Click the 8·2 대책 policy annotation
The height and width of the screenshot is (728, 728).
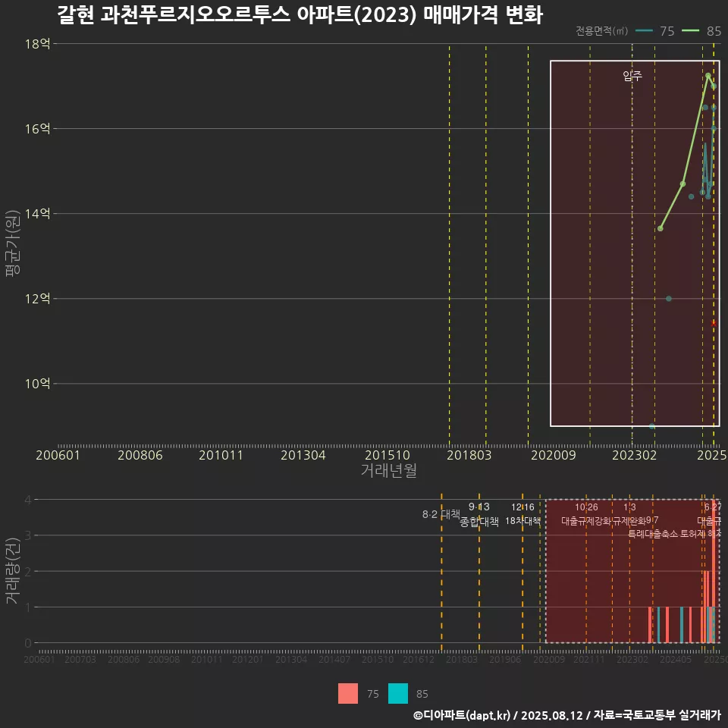click(x=441, y=514)
